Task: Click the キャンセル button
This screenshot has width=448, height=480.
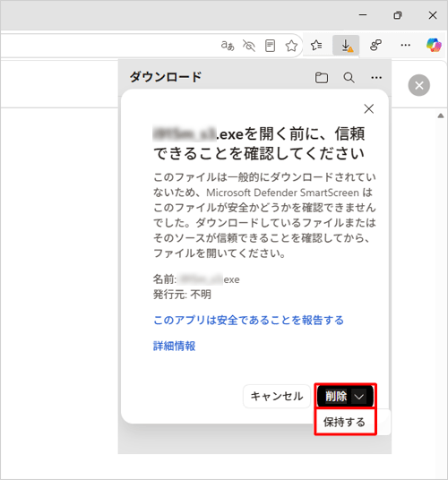Action: [x=277, y=397]
